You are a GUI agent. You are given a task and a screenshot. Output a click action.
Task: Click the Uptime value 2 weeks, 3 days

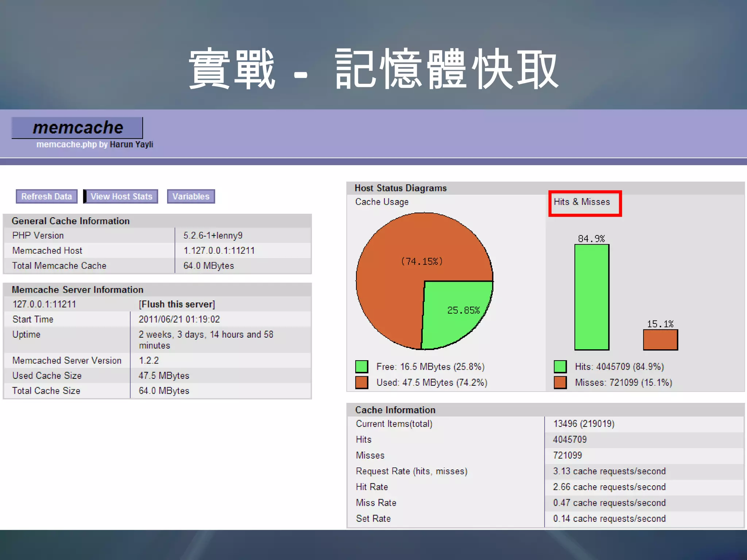tap(206, 340)
